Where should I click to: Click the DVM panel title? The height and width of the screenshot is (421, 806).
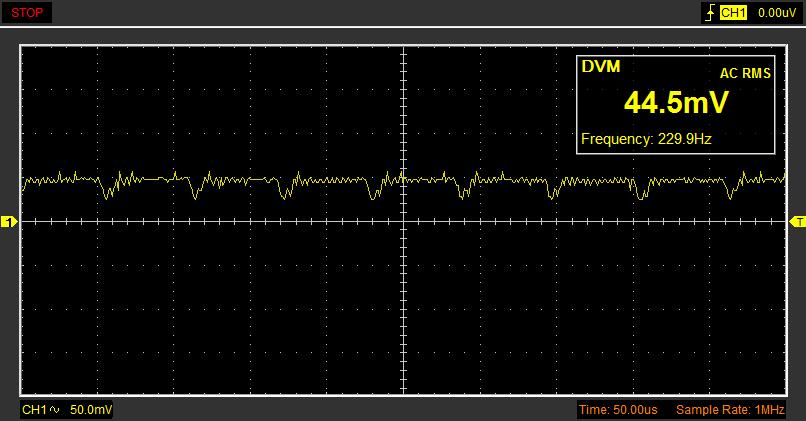601,67
